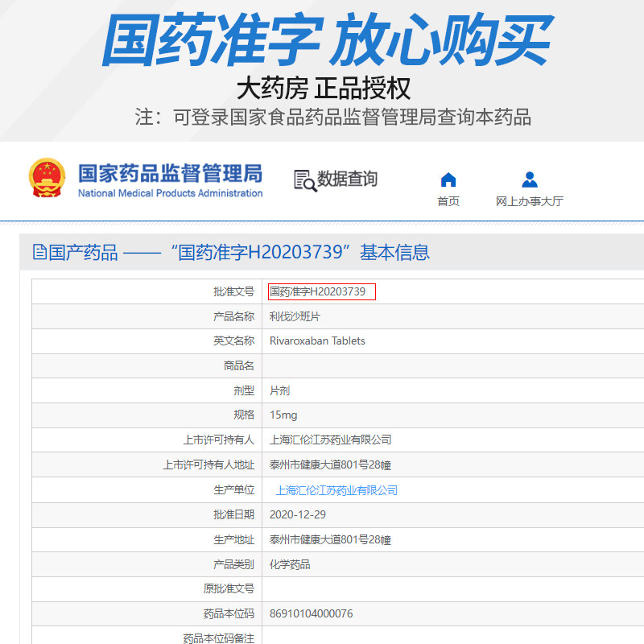The width and height of the screenshot is (644, 644).
Task: Click the 国药准字 放心购买 banner headline
Action: [x=328, y=39]
